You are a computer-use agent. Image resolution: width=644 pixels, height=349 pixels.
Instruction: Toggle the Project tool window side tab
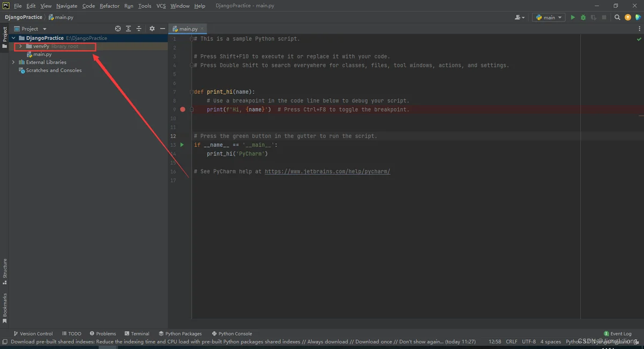pyautogui.click(x=4, y=38)
